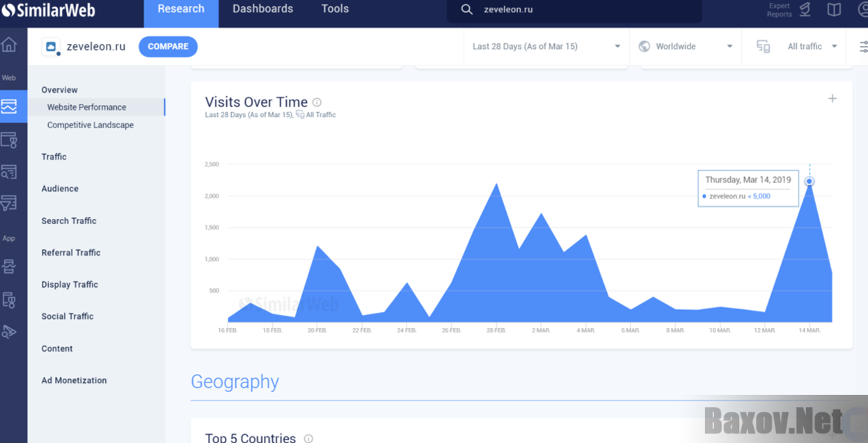
Task: Select the website analysis chart icon in the sidebar
Action: pos(9,107)
